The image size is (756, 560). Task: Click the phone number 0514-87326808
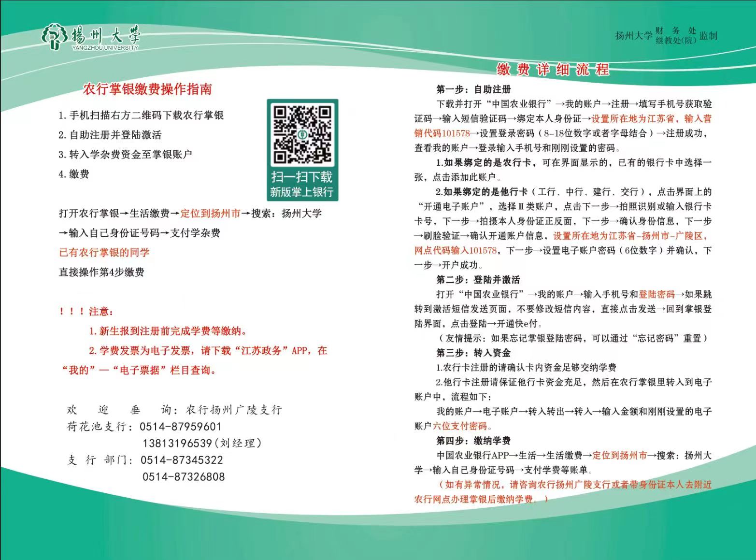pyautogui.click(x=184, y=477)
